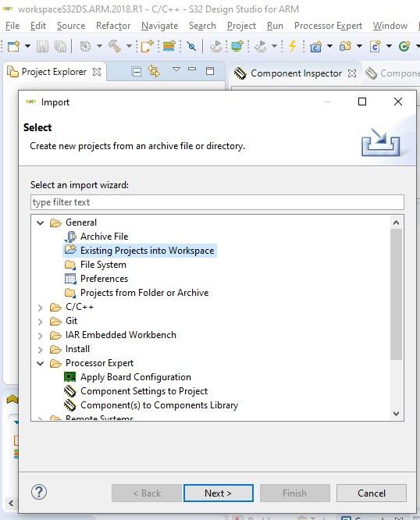Click the wizard list scrollbar thumb
This screenshot has width=420, height=520.
tap(396, 294)
